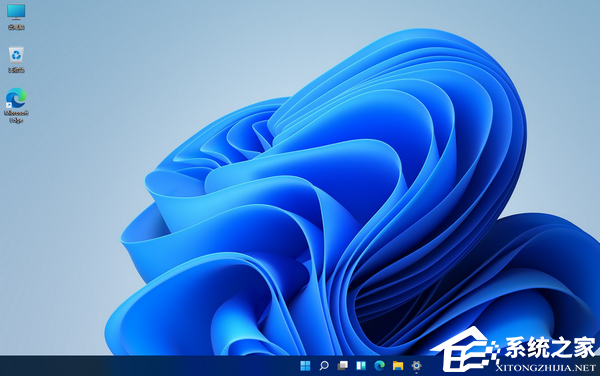The image size is (600, 376).
Task: Open the Widgets panel icon
Action: 361,366
